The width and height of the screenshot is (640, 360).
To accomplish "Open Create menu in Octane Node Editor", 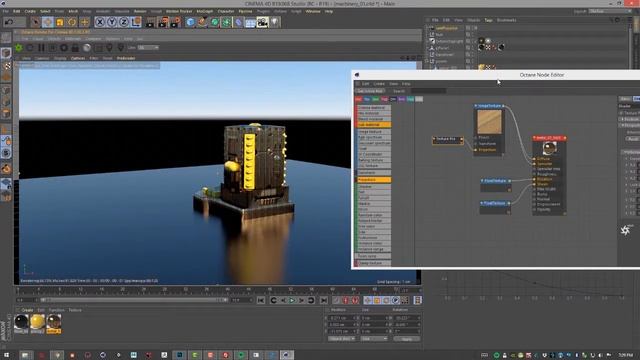I will click(379, 84).
